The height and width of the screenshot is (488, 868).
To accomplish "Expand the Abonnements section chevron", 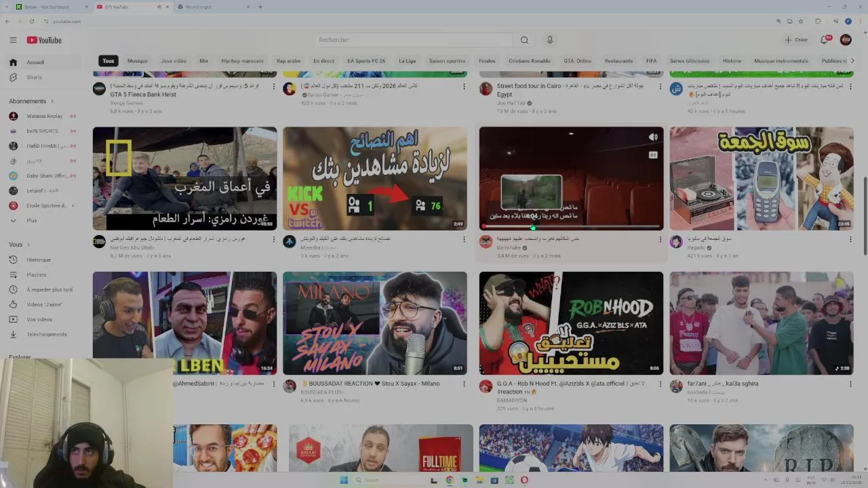I will pyautogui.click(x=52, y=101).
